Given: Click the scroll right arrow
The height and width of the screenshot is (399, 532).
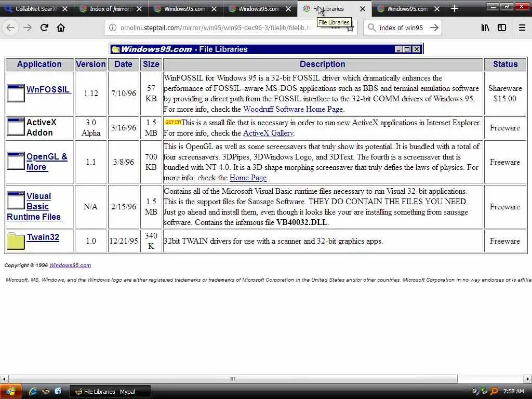Looking at the screenshot, I should [x=528, y=379].
